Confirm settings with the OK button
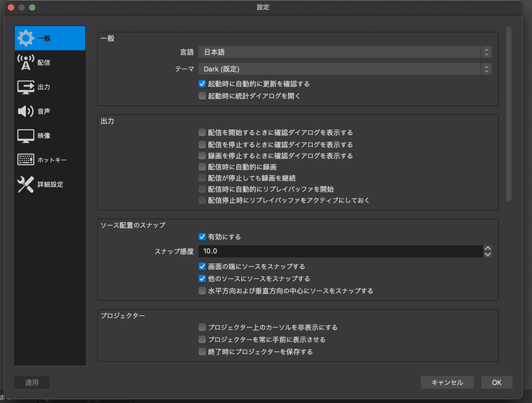The image size is (532, 403). point(497,382)
